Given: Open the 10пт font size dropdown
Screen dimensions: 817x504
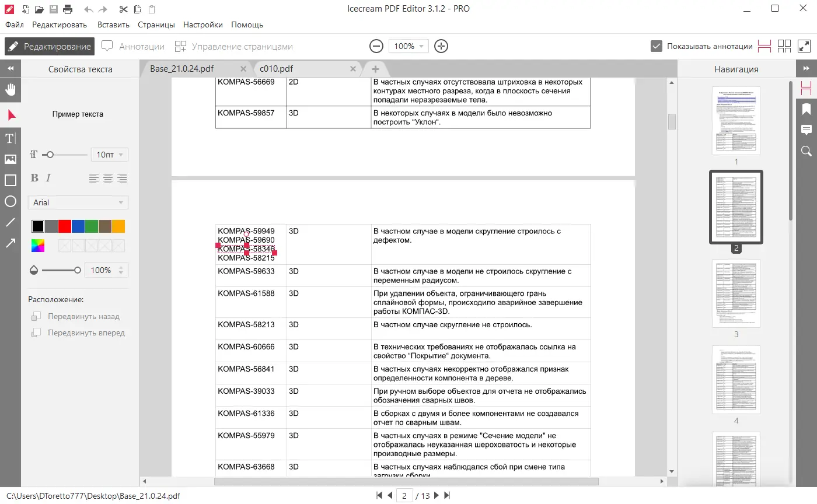Looking at the screenshot, I should [x=109, y=154].
